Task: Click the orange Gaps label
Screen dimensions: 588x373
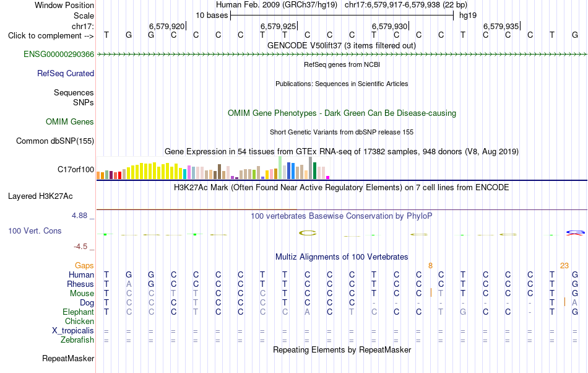Action: pos(84,266)
